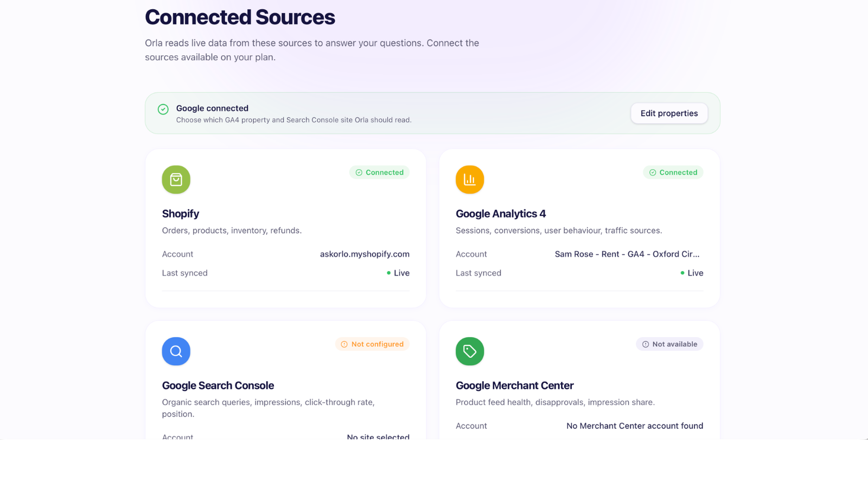Click the Google Analytics 4 chart icon
This screenshot has width=868, height=488.
[x=470, y=179]
